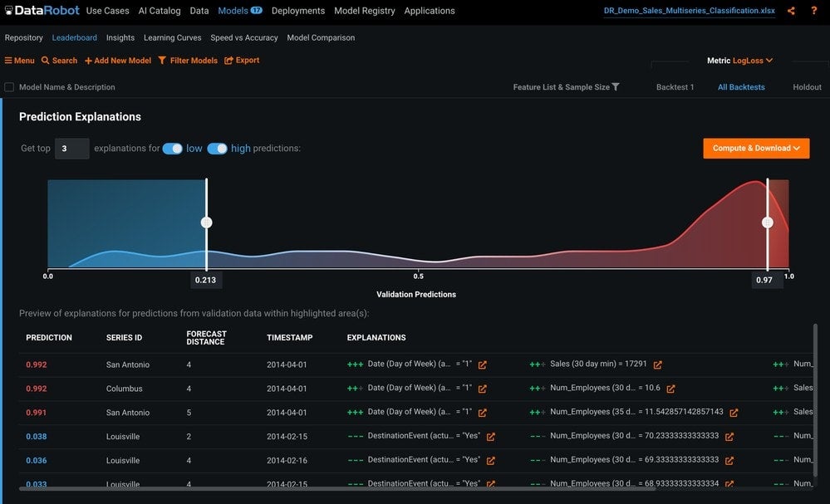Sort by Backtest 1 column
This screenshot has height=504, width=830.
[x=675, y=86]
